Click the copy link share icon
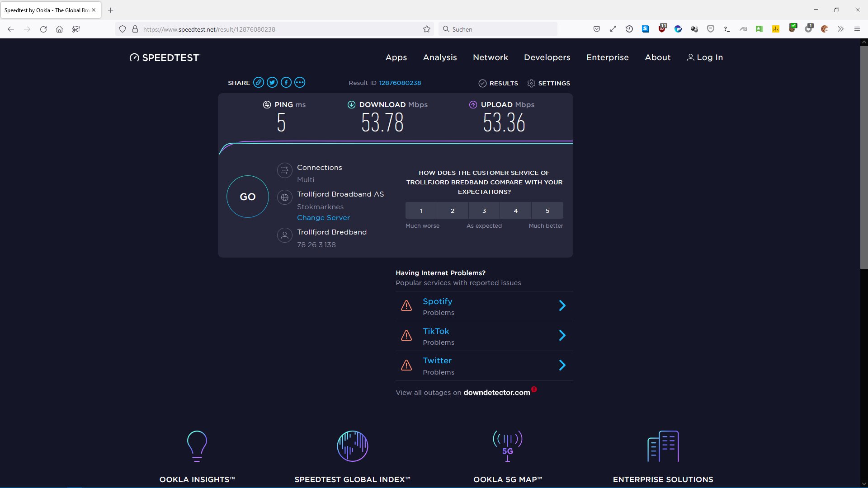 [259, 83]
